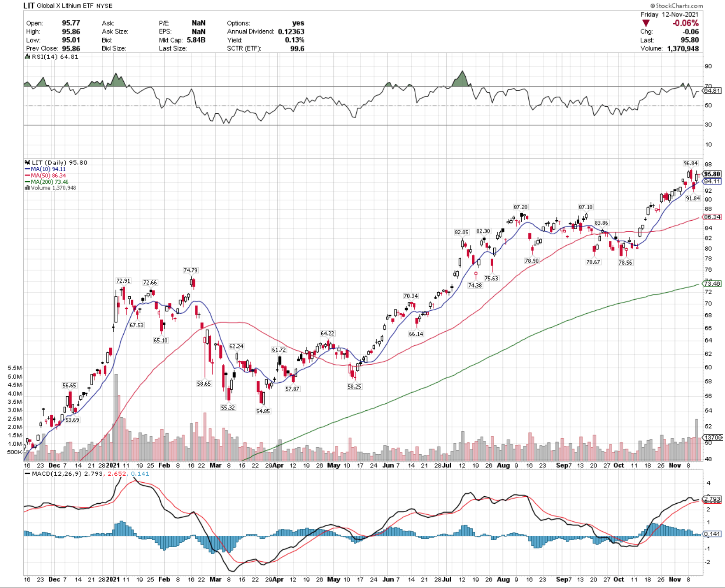
Task: Click the 74.79 February peak annotation
Action: tap(190, 270)
